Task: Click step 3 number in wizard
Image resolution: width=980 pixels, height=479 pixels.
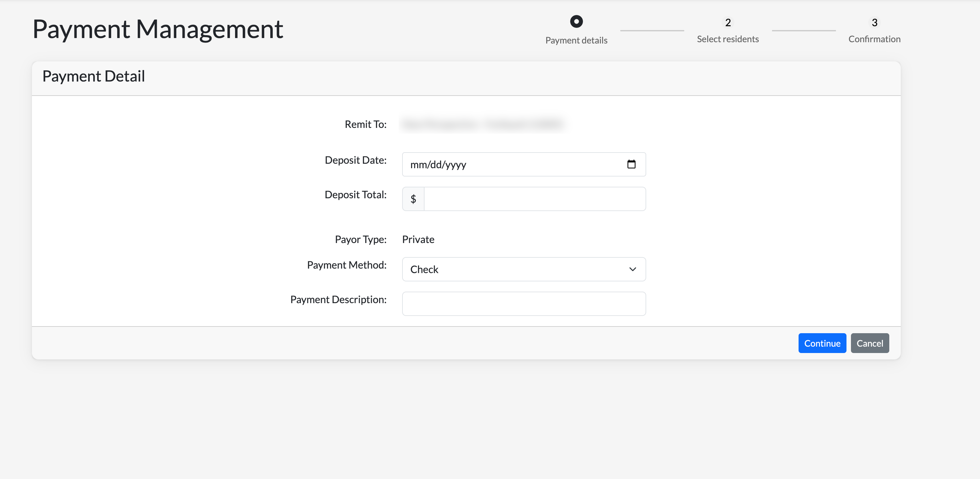Action: click(874, 22)
